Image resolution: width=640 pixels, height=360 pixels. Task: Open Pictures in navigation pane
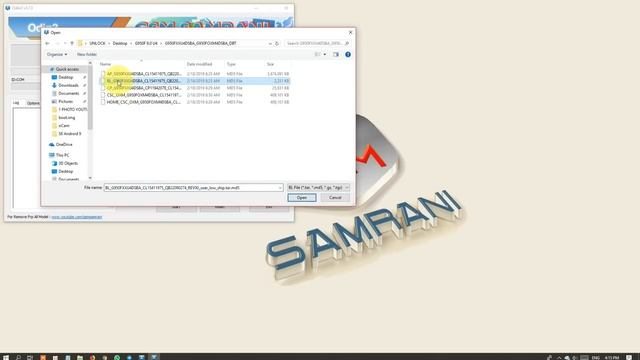tap(66, 101)
